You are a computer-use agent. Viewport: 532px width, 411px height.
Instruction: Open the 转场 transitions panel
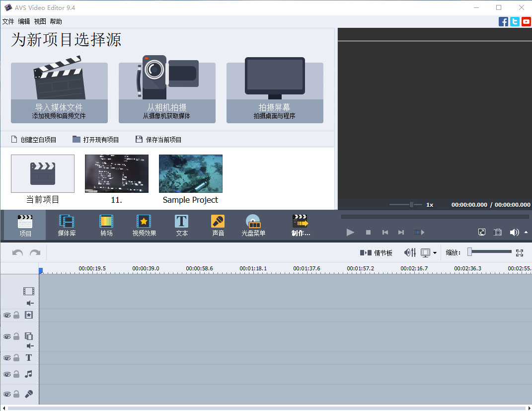click(106, 225)
